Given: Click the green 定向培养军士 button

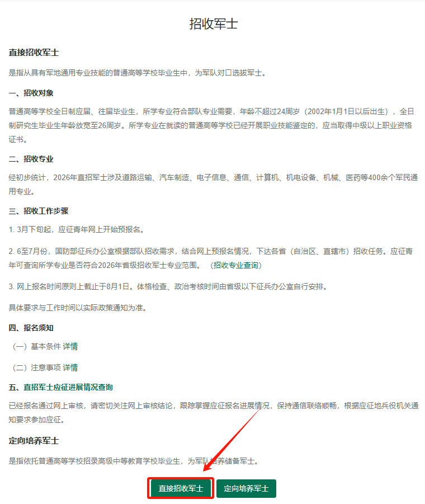Looking at the screenshot, I should point(246,488).
